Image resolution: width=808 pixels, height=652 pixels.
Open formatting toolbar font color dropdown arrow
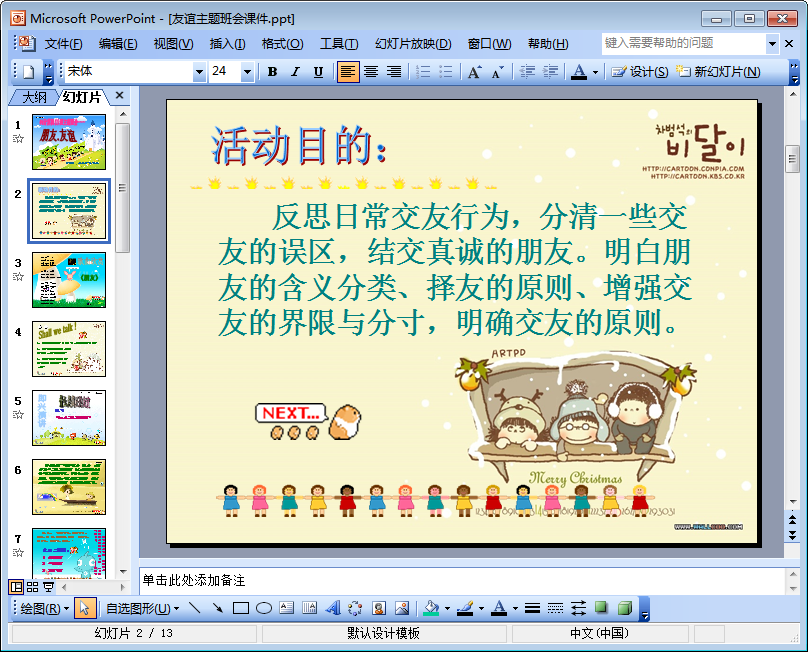coord(595,72)
